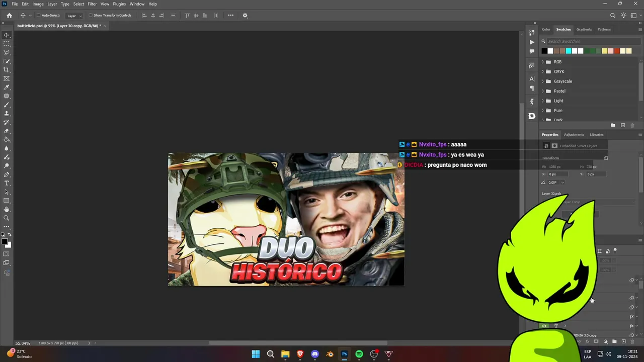This screenshot has height=362, width=644.
Task: Switch to the Gradients tab
Action: click(x=584, y=29)
